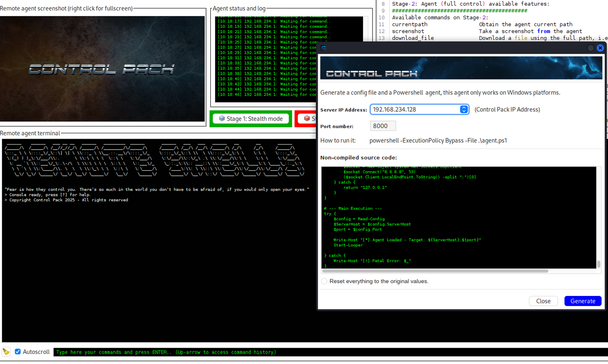
Task: Click the Server IP Address combo box text
Action: [x=414, y=109]
